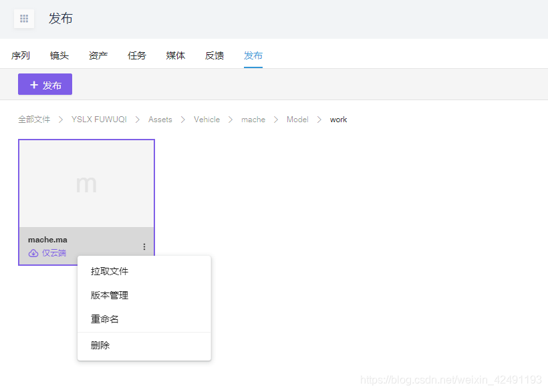Open the Assets breadcrumb folder
Screen dimensions: 548x392
pos(160,120)
